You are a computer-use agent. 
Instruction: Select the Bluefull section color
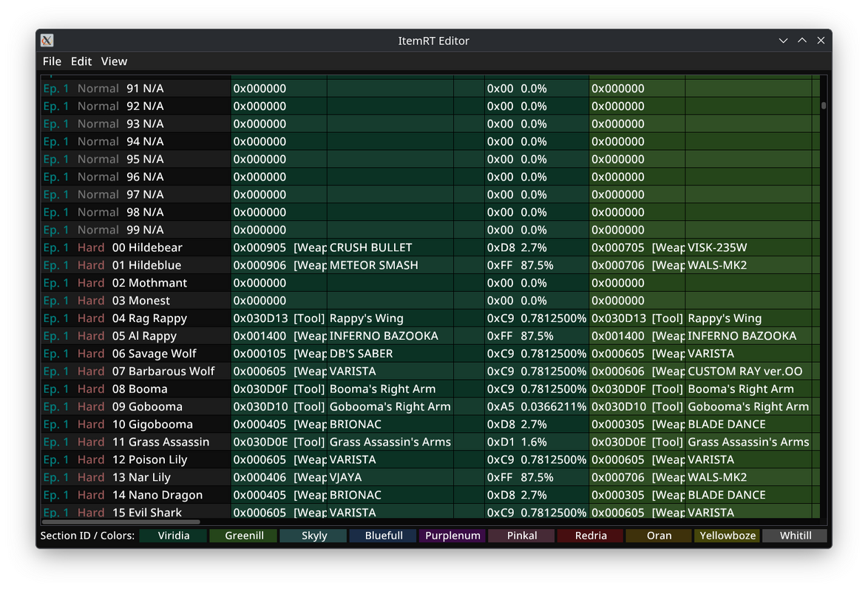[382, 536]
